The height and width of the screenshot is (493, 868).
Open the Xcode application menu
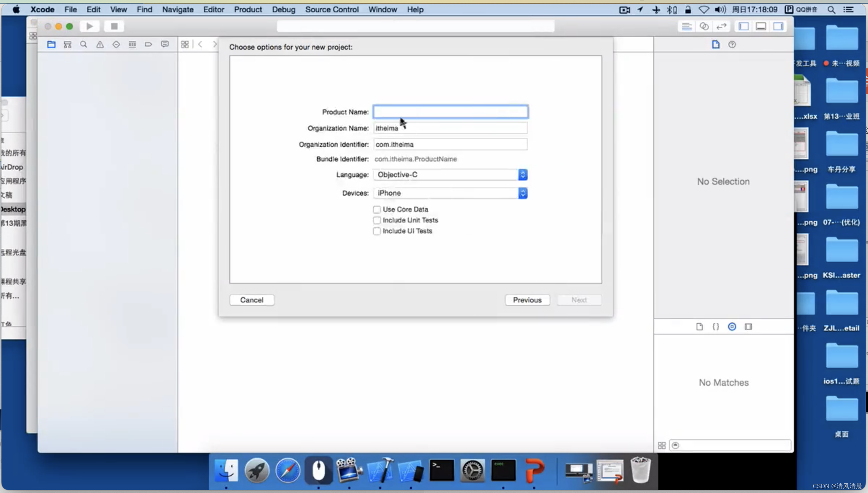(42, 9)
